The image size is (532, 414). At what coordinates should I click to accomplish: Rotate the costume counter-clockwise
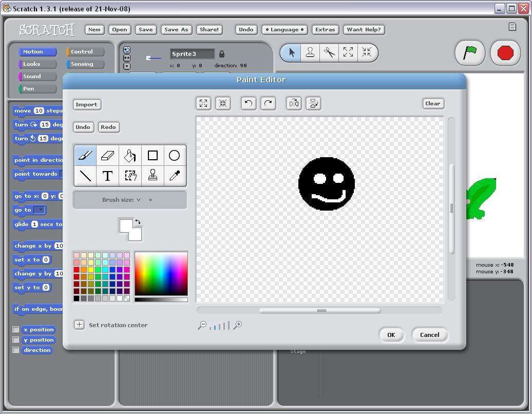point(249,103)
